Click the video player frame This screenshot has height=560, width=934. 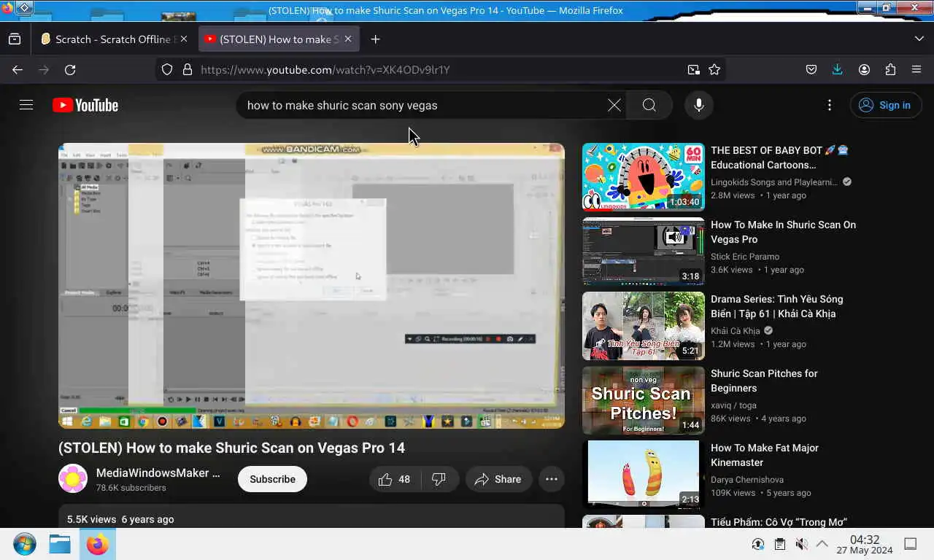tap(312, 285)
